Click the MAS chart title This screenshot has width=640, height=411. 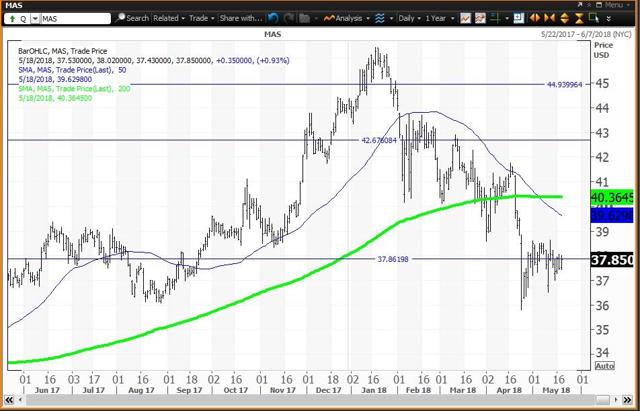[272, 34]
